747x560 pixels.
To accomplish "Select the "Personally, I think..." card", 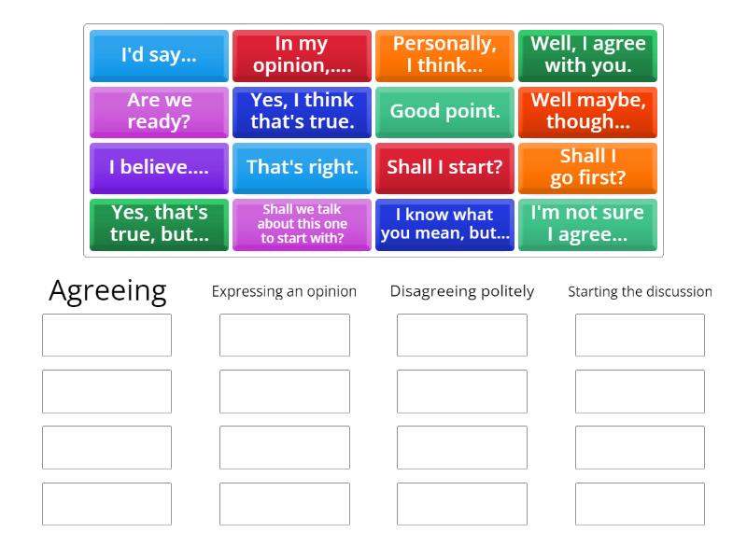I will pyautogui.click(x=444, y=55).
